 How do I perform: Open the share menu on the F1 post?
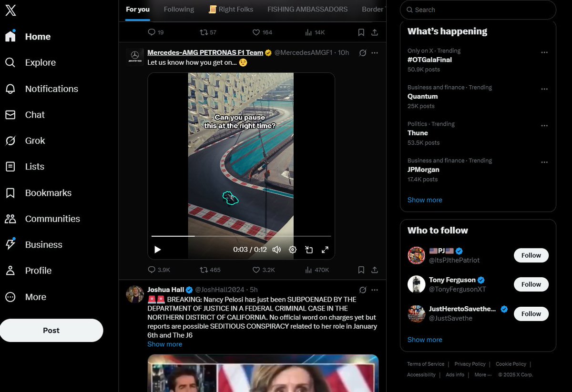pyautogui.click(x=375, y=270)
